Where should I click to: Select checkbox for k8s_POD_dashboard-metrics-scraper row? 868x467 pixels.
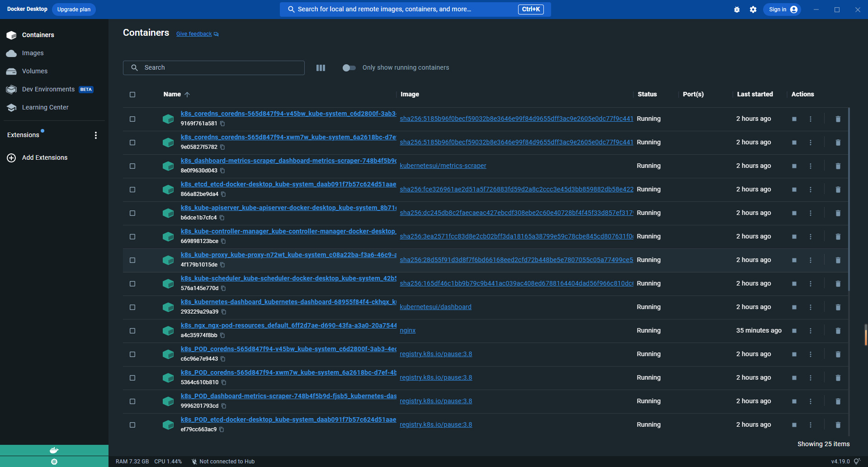point(132,401)
